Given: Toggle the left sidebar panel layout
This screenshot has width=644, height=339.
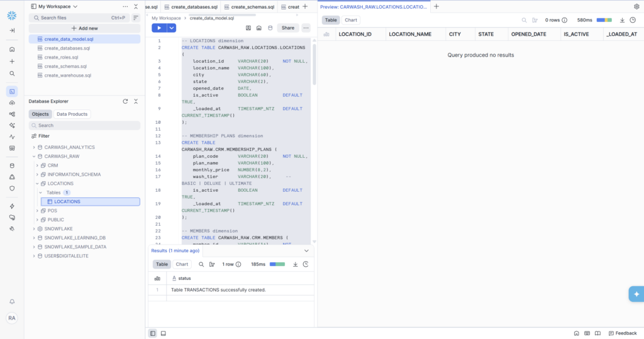Looking at the screenshot, I should pyautogui.click(x=153, y=333).
